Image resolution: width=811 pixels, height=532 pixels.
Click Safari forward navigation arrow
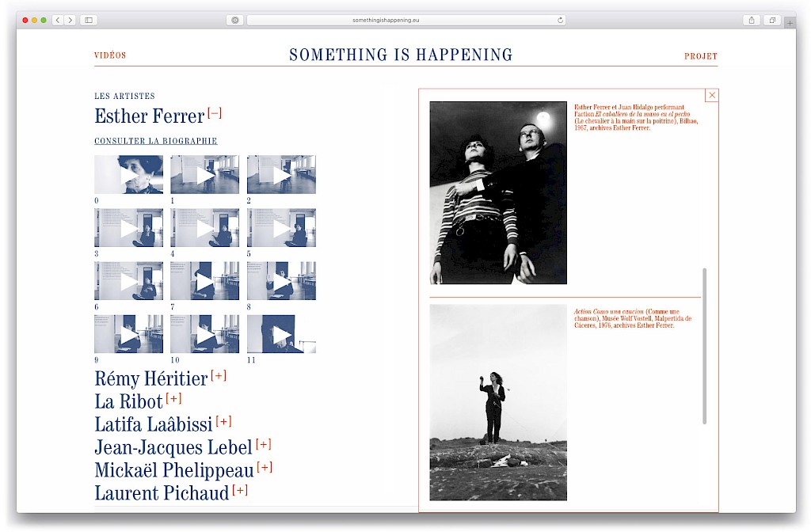pyautogui.click(x=70, y=20)
